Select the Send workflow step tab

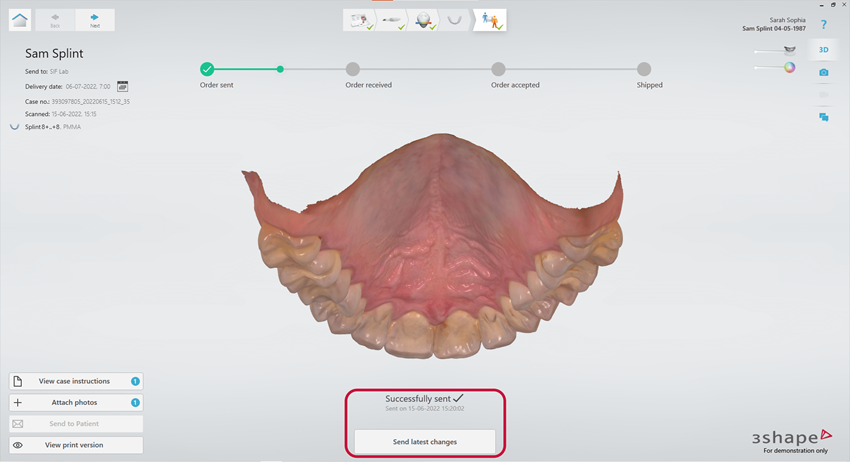[490, 20]
